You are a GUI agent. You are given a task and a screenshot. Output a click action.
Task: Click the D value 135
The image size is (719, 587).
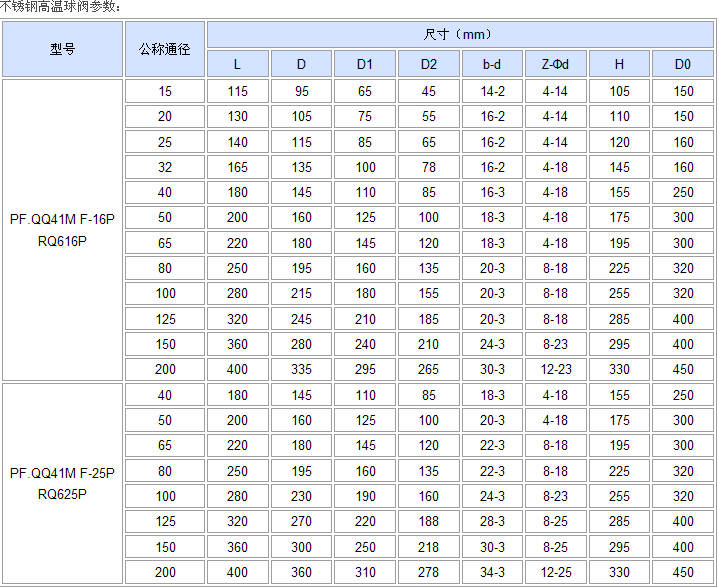click(x=301, y=167)
